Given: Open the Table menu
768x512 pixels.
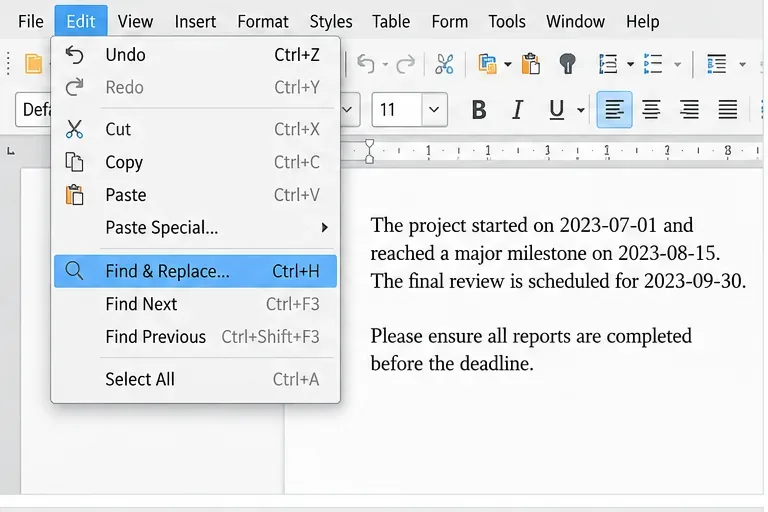Looking at the screenshot, I should [391, 22].
